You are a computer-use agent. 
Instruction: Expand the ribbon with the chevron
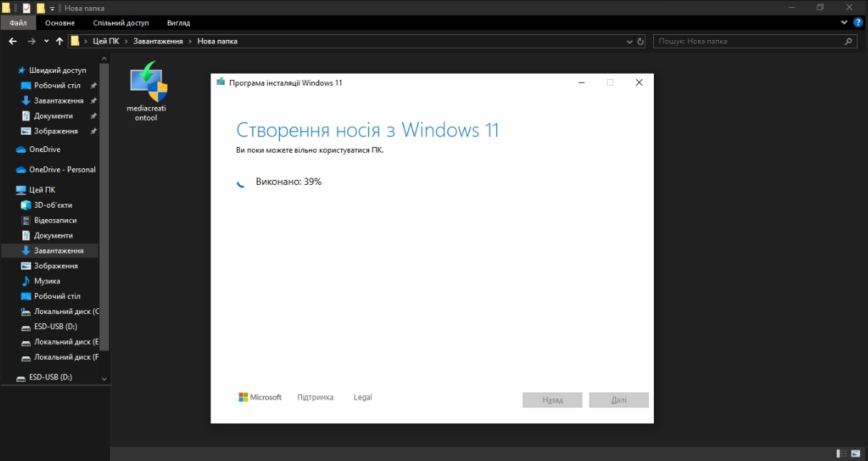[x=844, y=23]
